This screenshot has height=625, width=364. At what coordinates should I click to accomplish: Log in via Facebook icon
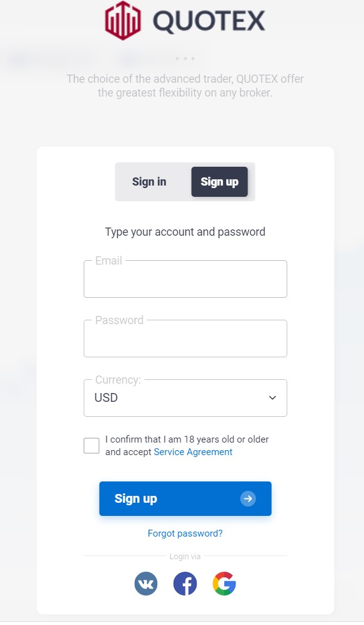pyautogui.click(x=185, y=584)
